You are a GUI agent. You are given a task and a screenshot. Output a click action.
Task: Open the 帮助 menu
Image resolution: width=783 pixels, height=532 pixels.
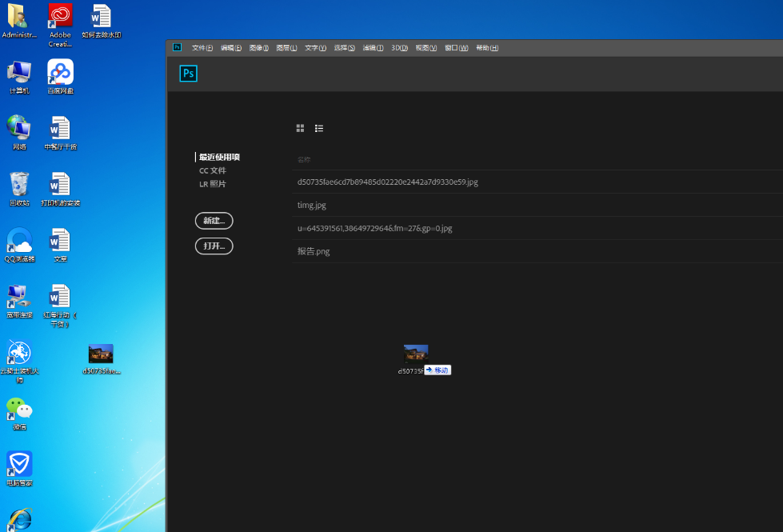tap(487, 48)
